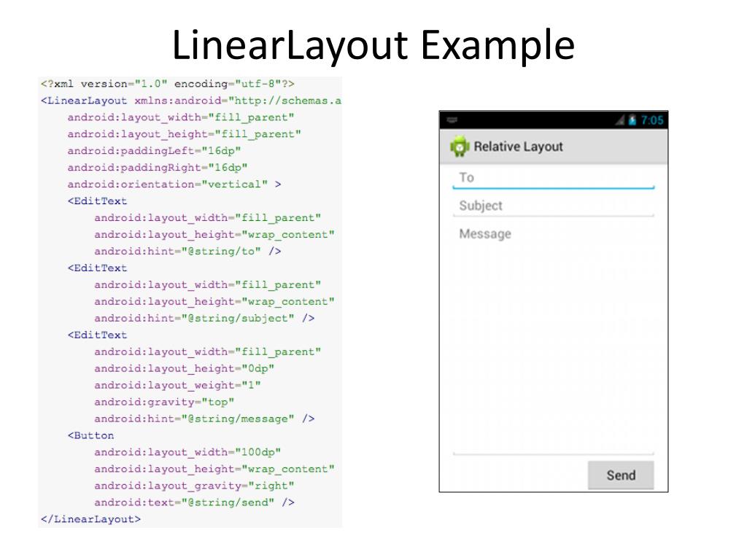747x560 pixels.
Task: Click the Message text area
Action: click(x=554, y=340)
